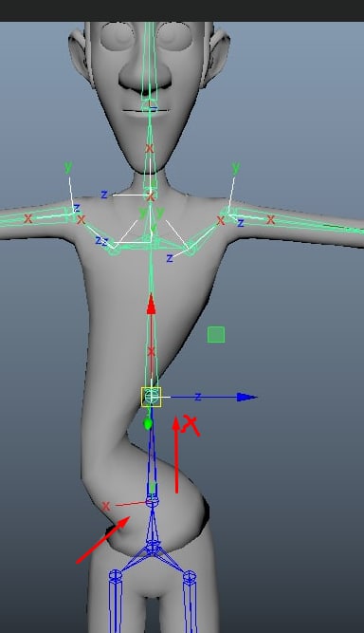364x633 pixels.
Task: Click the green square plane handle
Action: [216, 335]
